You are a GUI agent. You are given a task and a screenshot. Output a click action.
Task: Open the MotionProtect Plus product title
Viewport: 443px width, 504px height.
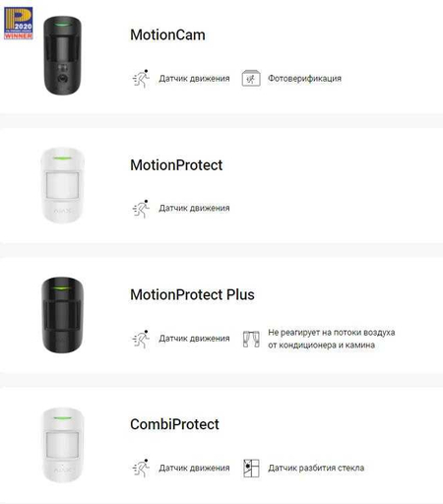192,294
